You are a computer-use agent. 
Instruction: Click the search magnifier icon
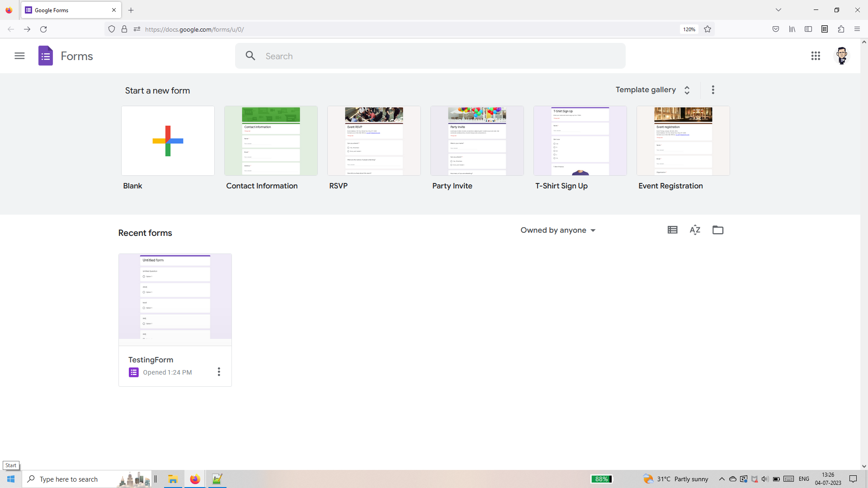click(x=250, y=56)
